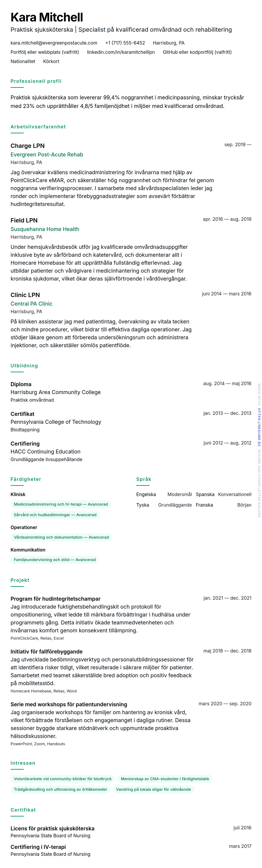Click the GitHub eller kodportfölj link
Screen dimensions: 262x868
197,52
